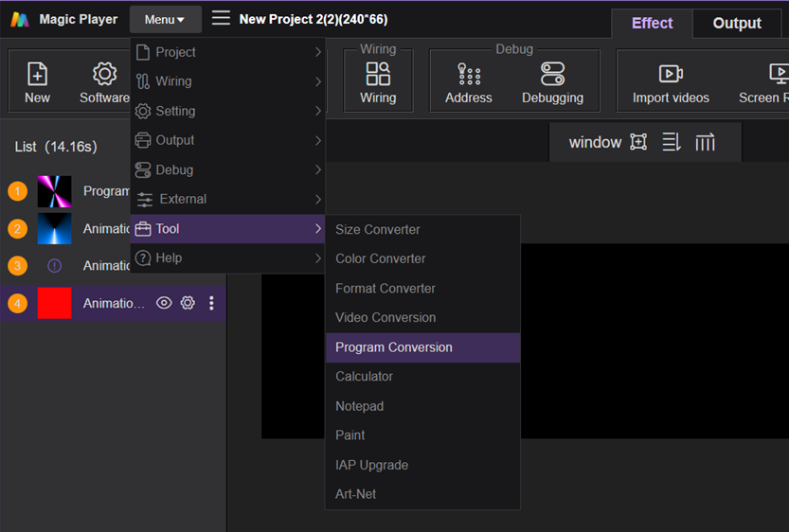
Task: Click List (14.16s) header
Action: (x=56, y=147)
